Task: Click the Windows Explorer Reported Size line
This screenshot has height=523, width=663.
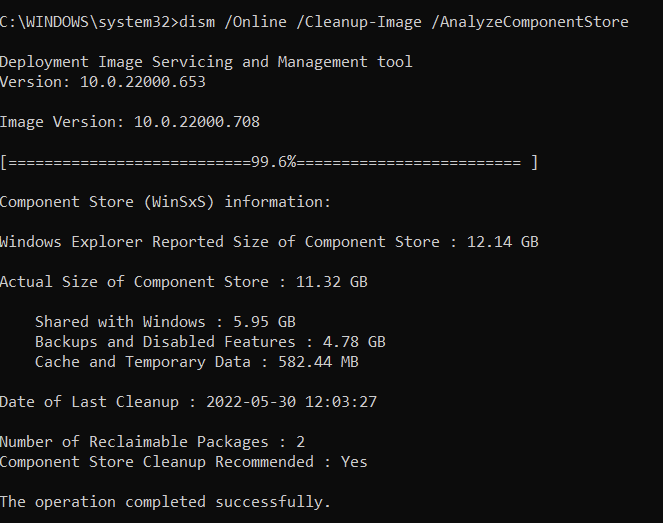Action: (x=220, y=242)
